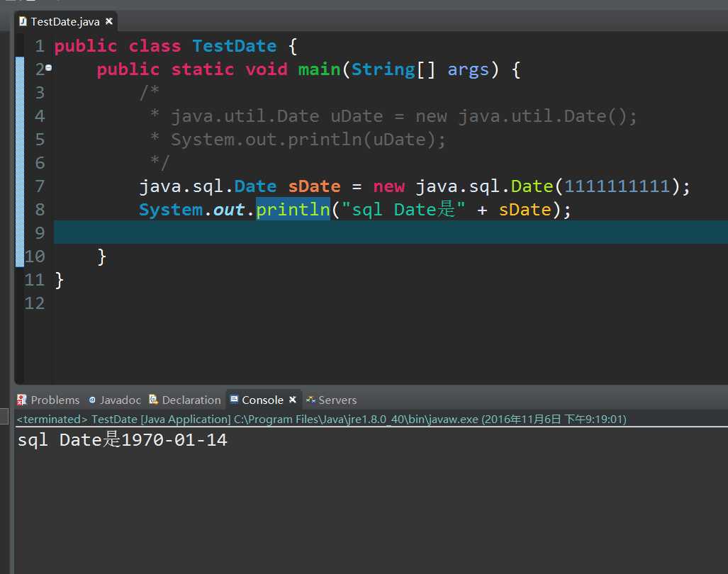Click the Servers view icon

310,400
